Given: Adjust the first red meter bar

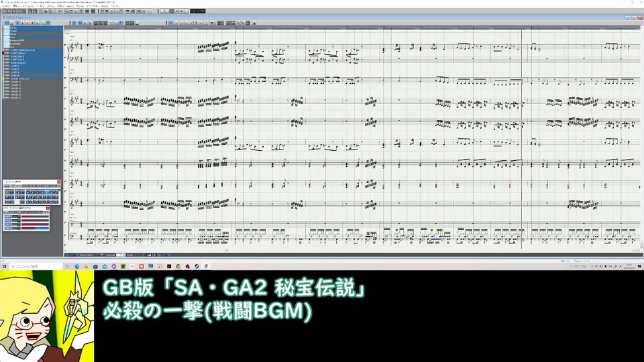Looking at the screenshot, I should [35, 217].
